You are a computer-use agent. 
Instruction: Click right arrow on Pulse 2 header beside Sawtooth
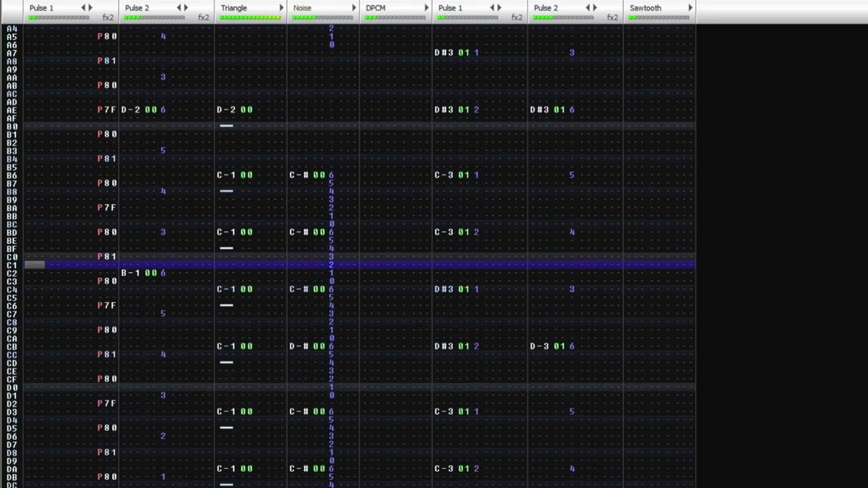595,8
